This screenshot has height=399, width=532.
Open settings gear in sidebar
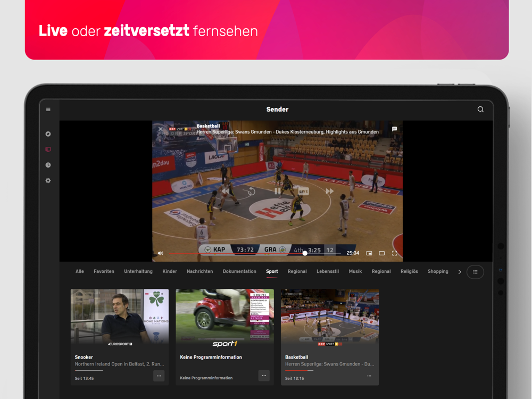coord(48,180)
